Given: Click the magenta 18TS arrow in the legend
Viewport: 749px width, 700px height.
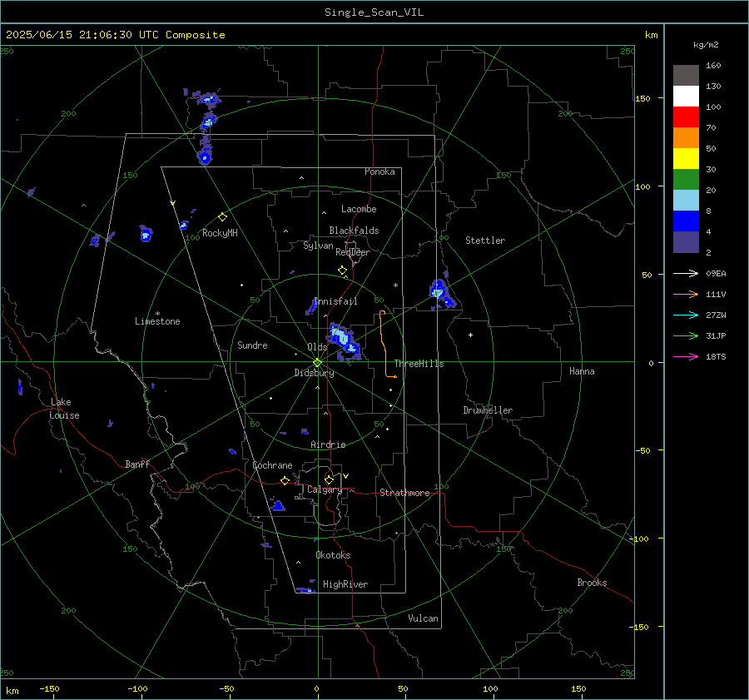Looking at the screenshot, I should pyautogui.click(x=686, y=356).
